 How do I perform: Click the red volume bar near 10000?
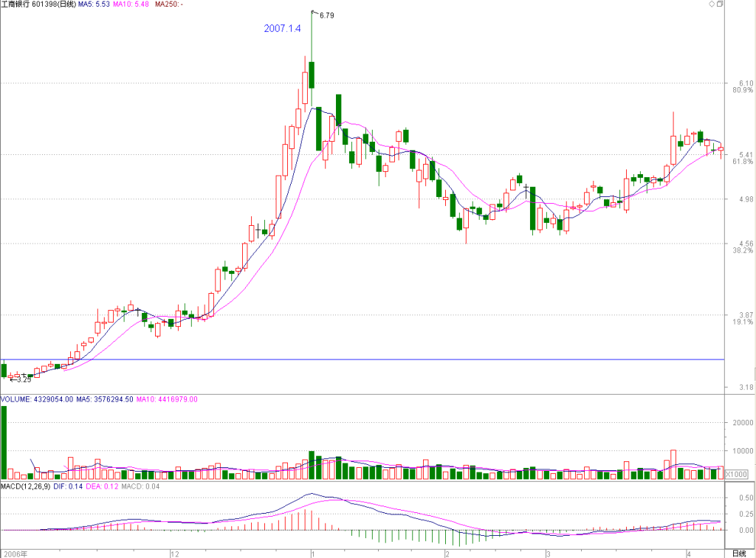click(x=673, y=464)
